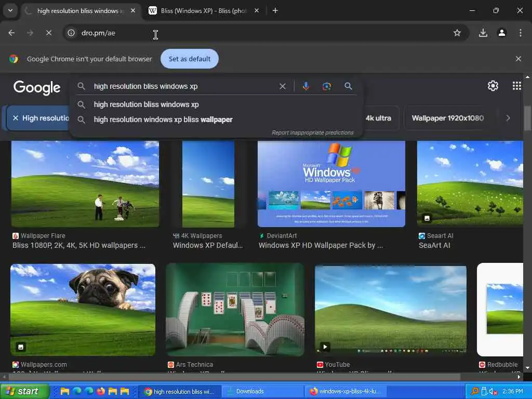Screen dimensions: 532x399
Task: Submit search with the magnifier button
Action: [348, 86]
